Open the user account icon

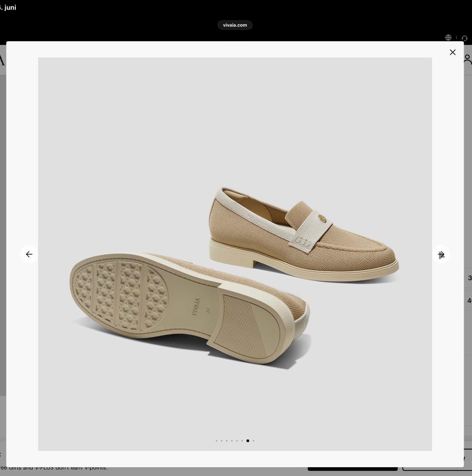468,59
